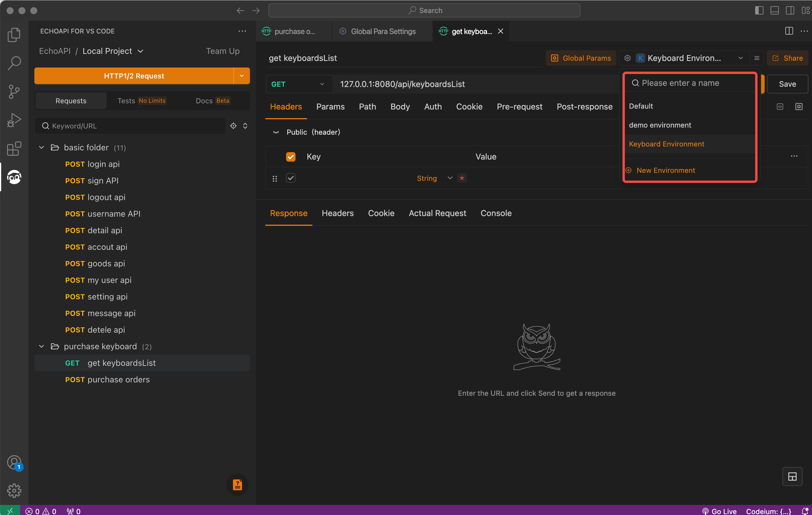
Task: Switch to the Auth tab
Action: pos(433,107)
